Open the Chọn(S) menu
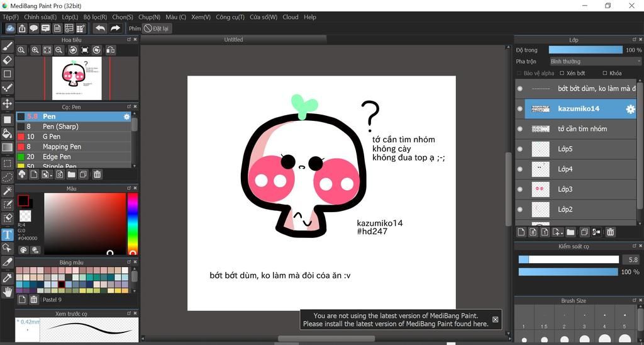The image size is (644, 345). 123,17
